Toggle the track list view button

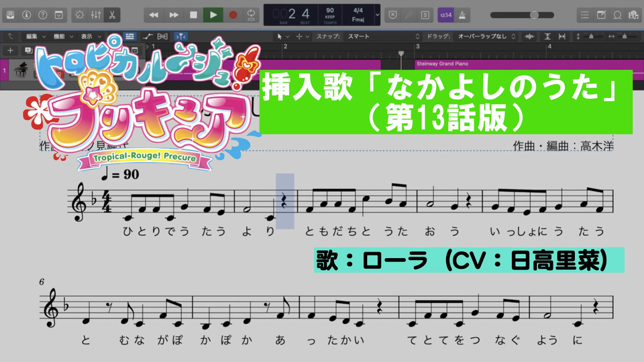129,36
